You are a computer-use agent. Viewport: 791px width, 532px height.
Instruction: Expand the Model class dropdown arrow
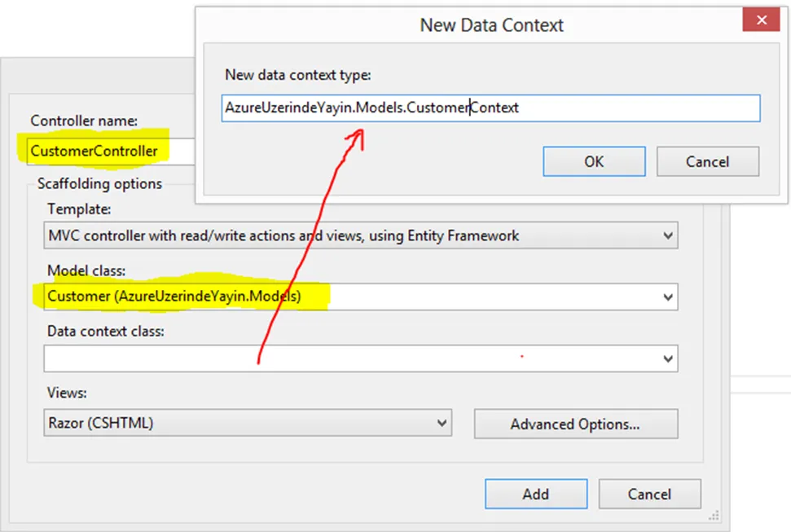[x=668, y=297]
